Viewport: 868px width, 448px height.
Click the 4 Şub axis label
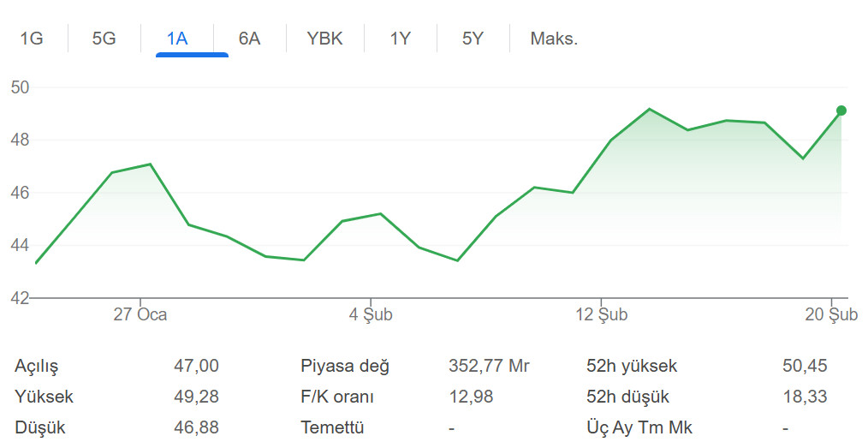coord(371,315)
